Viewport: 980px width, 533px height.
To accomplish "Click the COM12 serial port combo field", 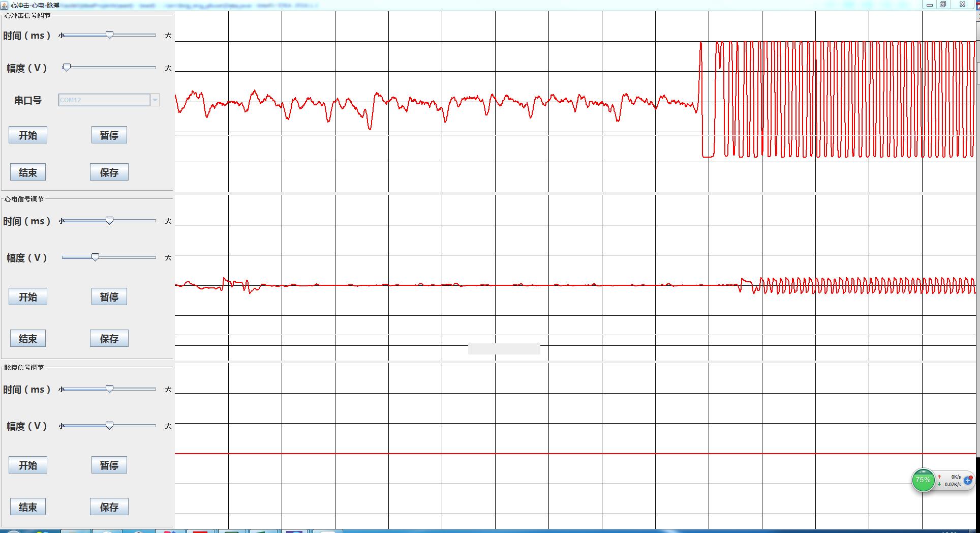I will [105, 100].
